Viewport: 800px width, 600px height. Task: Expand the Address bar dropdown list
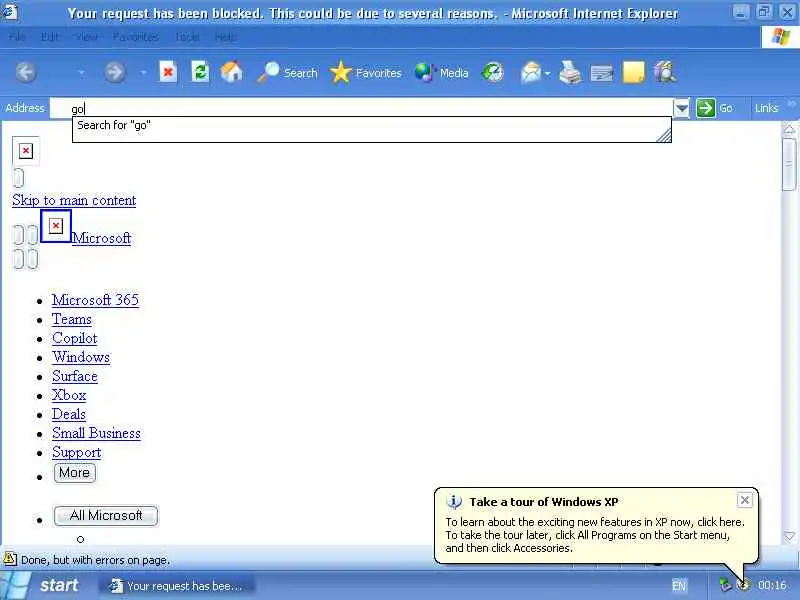(681, 108)
